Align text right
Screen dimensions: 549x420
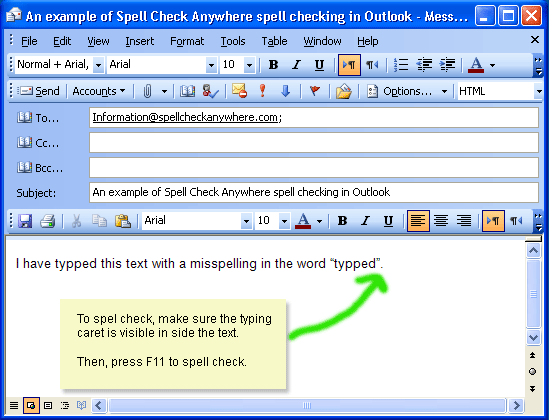coord(464,221)
